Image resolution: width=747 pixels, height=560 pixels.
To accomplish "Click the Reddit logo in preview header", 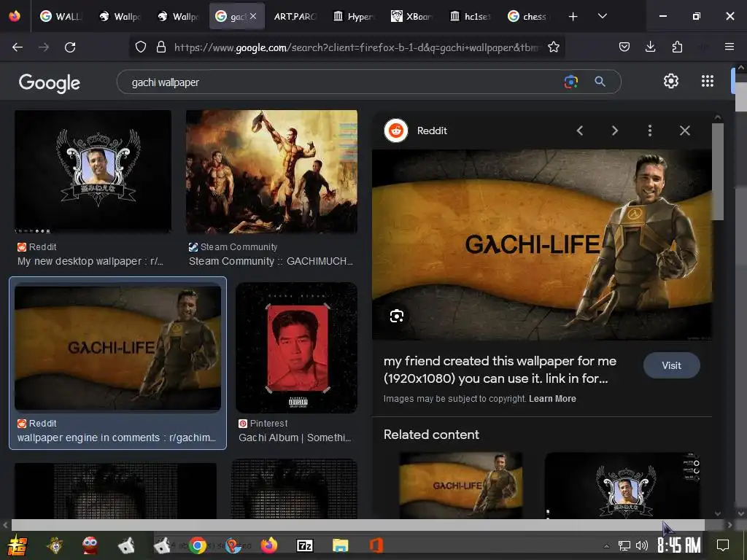I will [396, 131].
